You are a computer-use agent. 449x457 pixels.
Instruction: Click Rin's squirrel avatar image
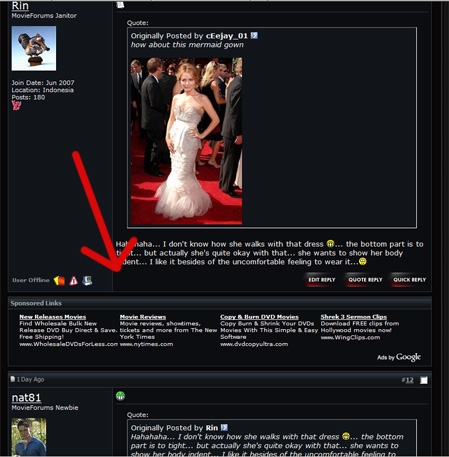[34, 48]
